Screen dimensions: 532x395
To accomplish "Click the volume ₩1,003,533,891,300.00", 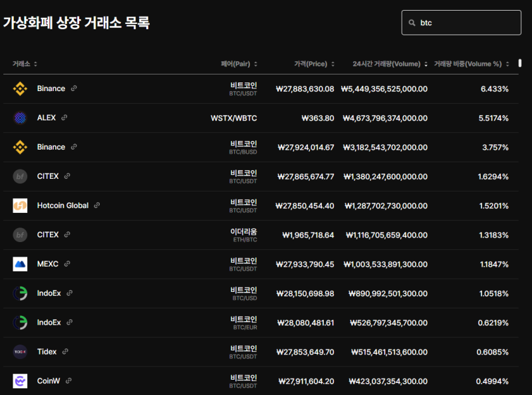I will coord(386,264).
